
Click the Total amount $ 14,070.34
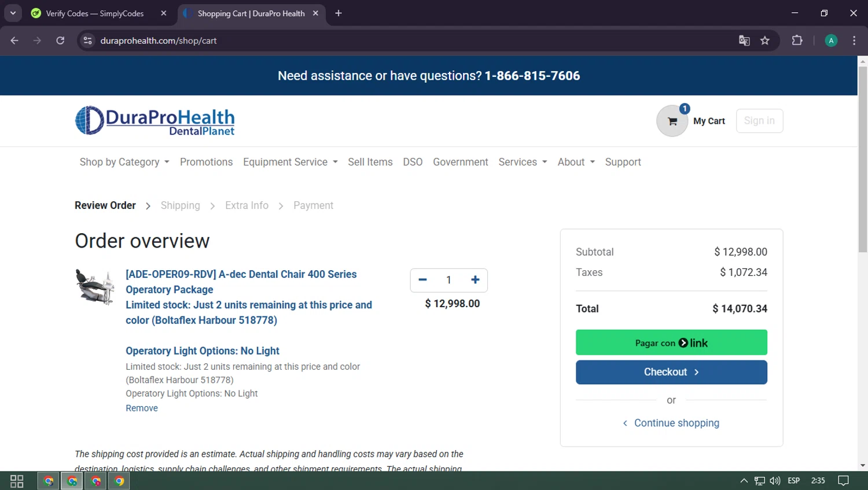(740, 309)
